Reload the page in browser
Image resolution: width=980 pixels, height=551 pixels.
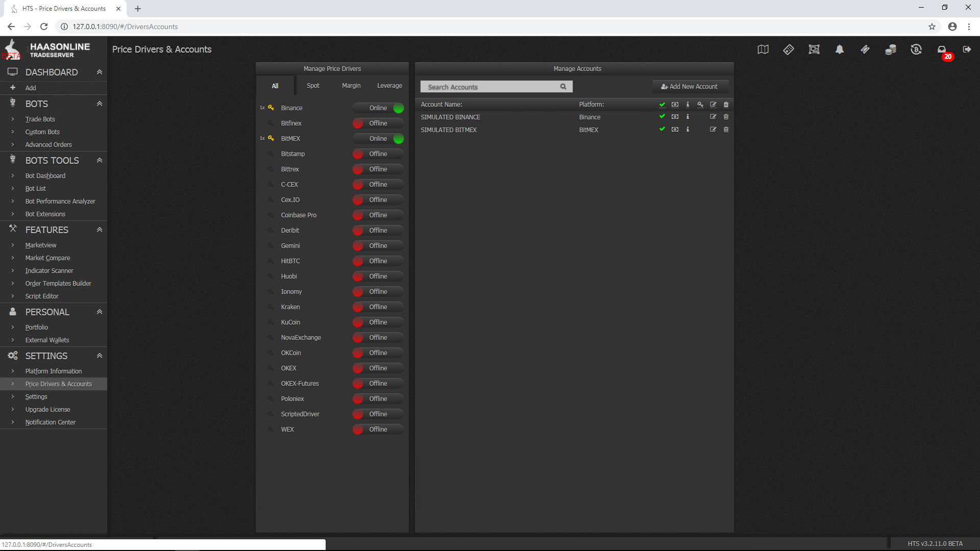pos(44,27)
